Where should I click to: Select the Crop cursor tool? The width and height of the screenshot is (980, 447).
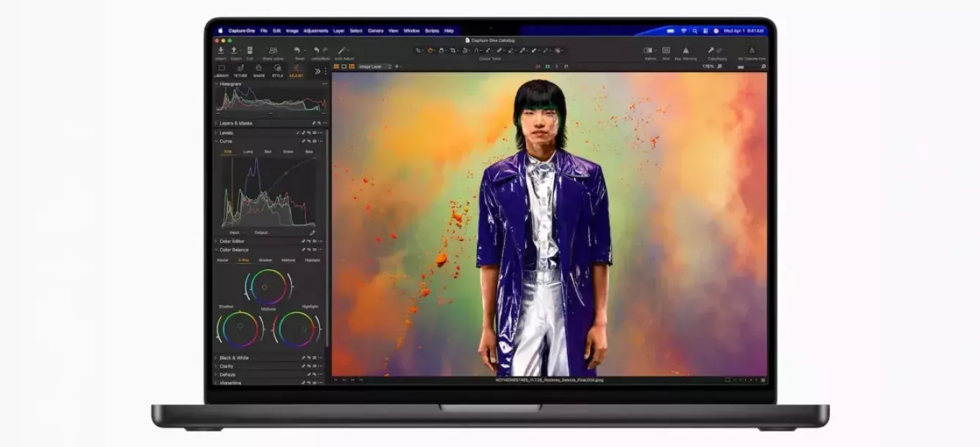pos(453,51)
